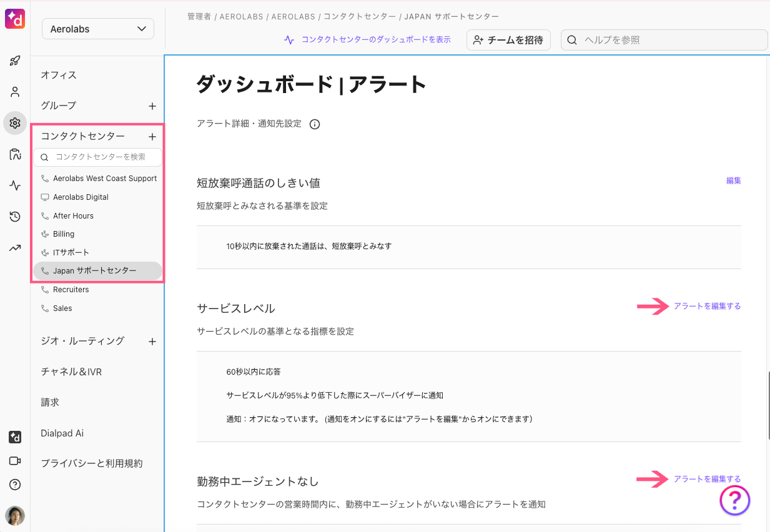The image size is (770, 532).
Task: Focus the コンタクトセンターを検索 search field
Action: click(x=97, y=157)
